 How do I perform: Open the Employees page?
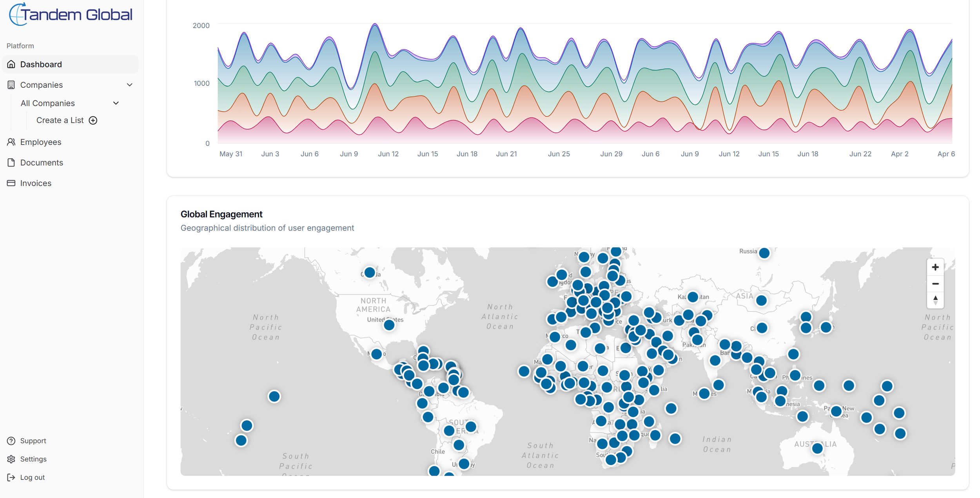(41, 142)
